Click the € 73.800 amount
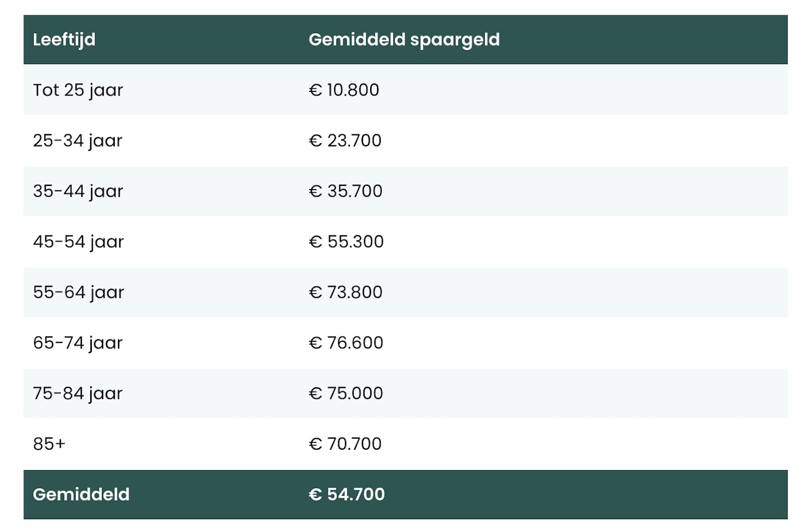Screen dimensions: 801x532 pyautogui.click(x=345, y=292)
